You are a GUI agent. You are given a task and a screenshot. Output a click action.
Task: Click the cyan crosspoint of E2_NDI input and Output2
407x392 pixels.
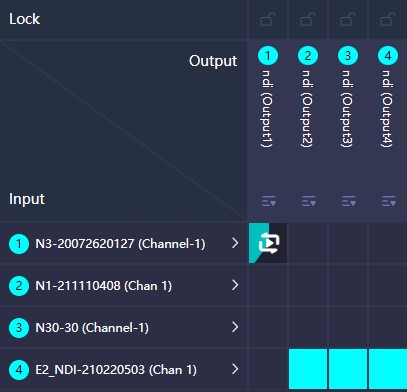[x=308, y=369]
